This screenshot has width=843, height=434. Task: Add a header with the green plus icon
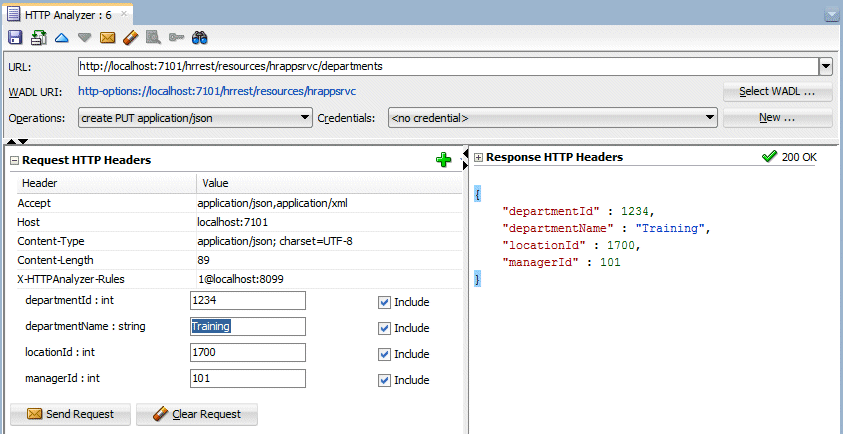[444, 160]
